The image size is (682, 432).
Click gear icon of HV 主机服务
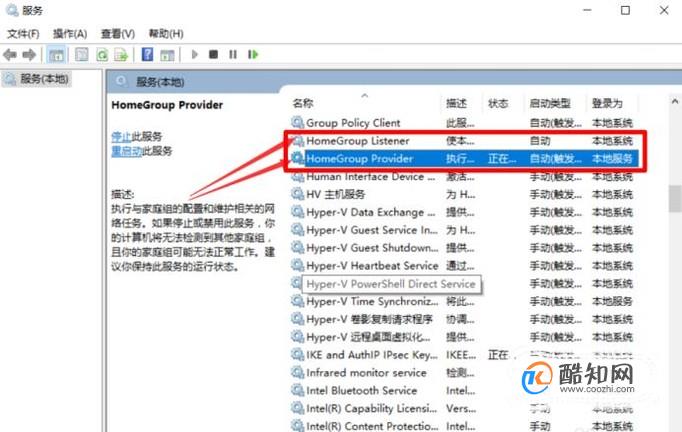tap(298, 194)
